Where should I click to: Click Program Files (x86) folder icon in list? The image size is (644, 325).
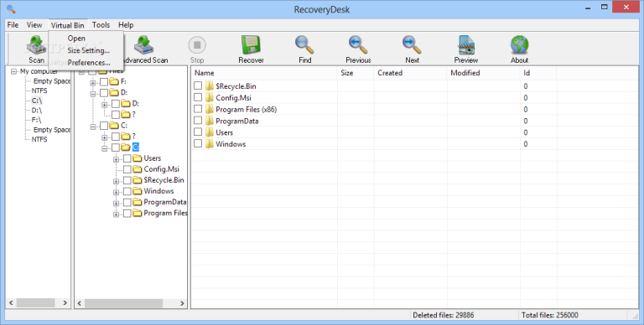pos(210,109)
